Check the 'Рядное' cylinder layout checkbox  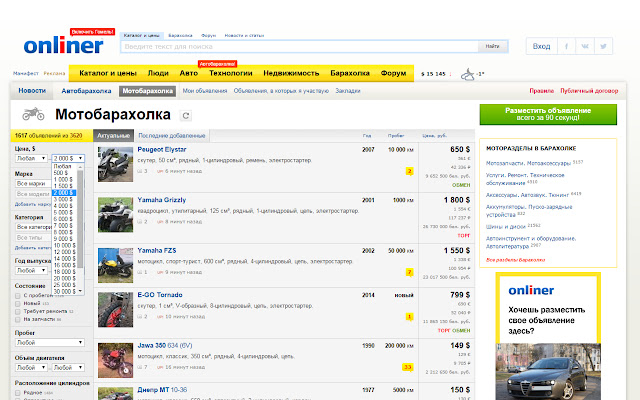click(18, 393)
